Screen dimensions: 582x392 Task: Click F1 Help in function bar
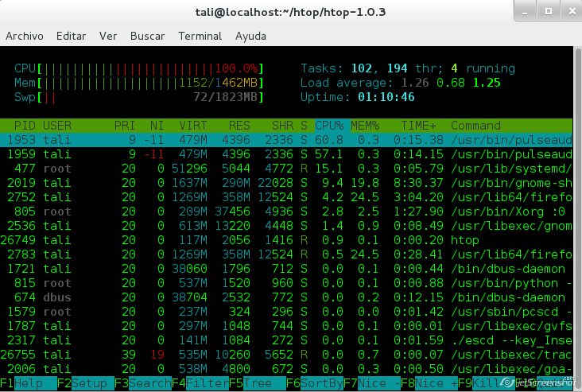point(29,383)
